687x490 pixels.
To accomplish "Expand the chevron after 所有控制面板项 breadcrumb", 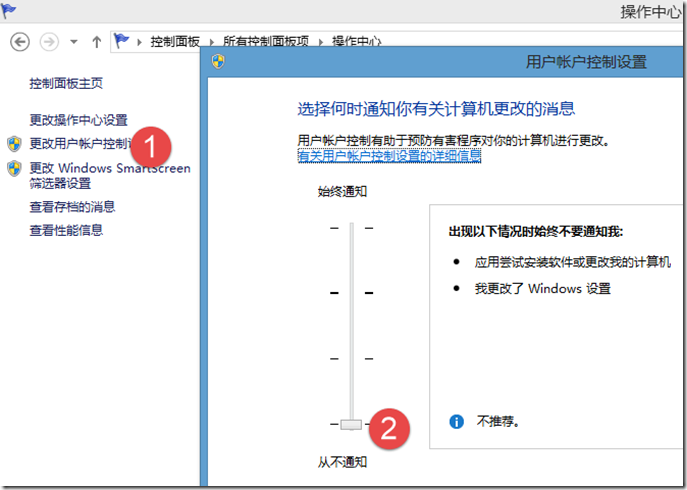I will tap(321, 43).
